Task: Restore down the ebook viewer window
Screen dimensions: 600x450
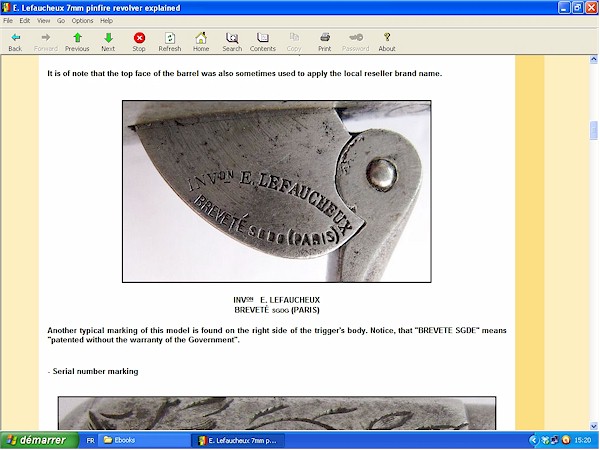Action: coord(578,8)
